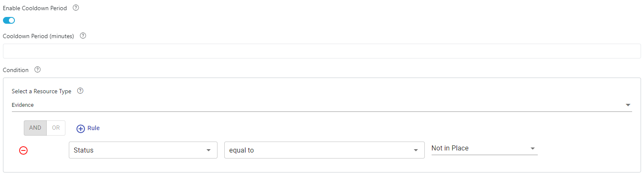Click the "Rule" link text
The image size is (644, 178).
tap(93, 128)
